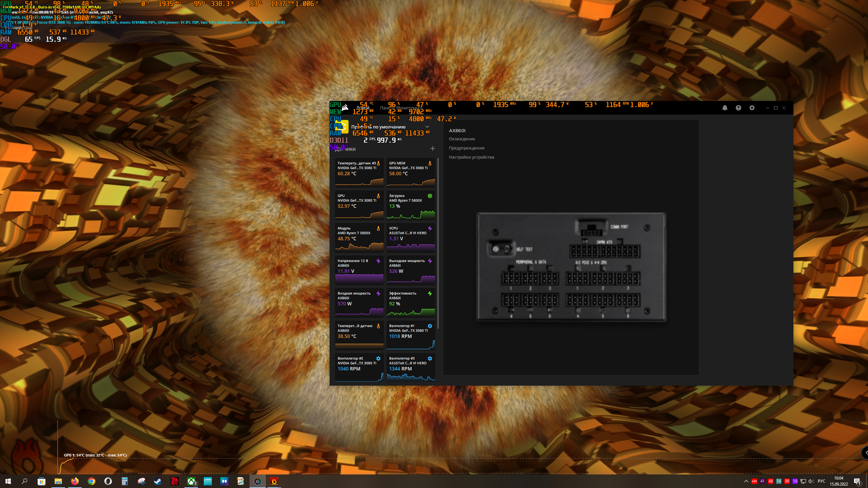Select the Выходная мощность AX860i sensor tile
This screenshot has height=488, width=868.
pyautogui.click(x=411, y=270)
